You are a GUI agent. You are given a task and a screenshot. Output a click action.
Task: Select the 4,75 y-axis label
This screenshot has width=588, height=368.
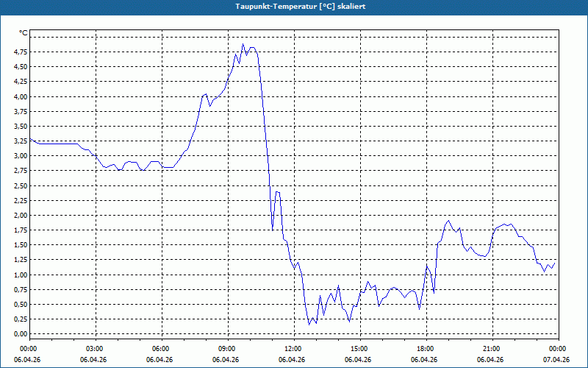tap(21, 52)
